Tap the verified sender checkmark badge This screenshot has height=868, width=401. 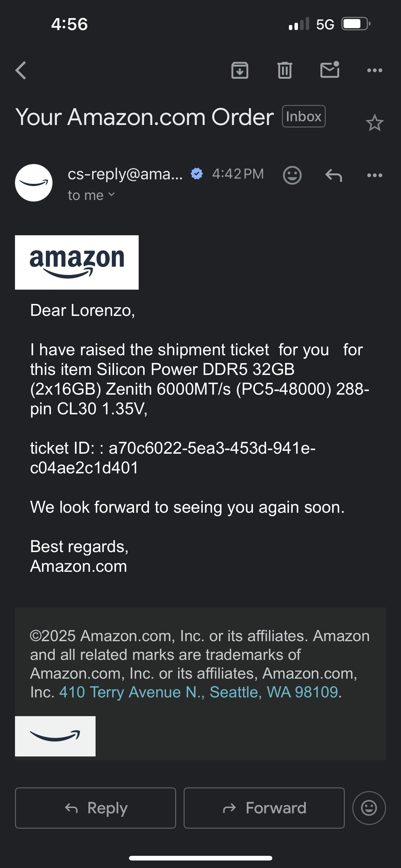(197, 174)
